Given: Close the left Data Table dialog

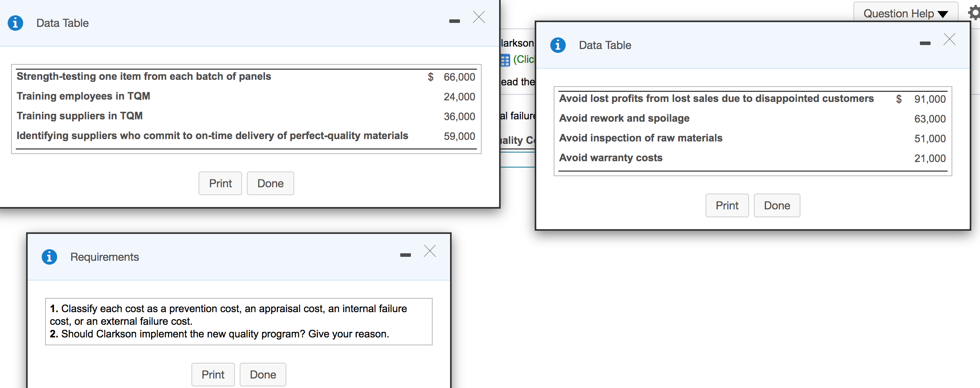Looking at the screenshot, I should pos(479,17).
